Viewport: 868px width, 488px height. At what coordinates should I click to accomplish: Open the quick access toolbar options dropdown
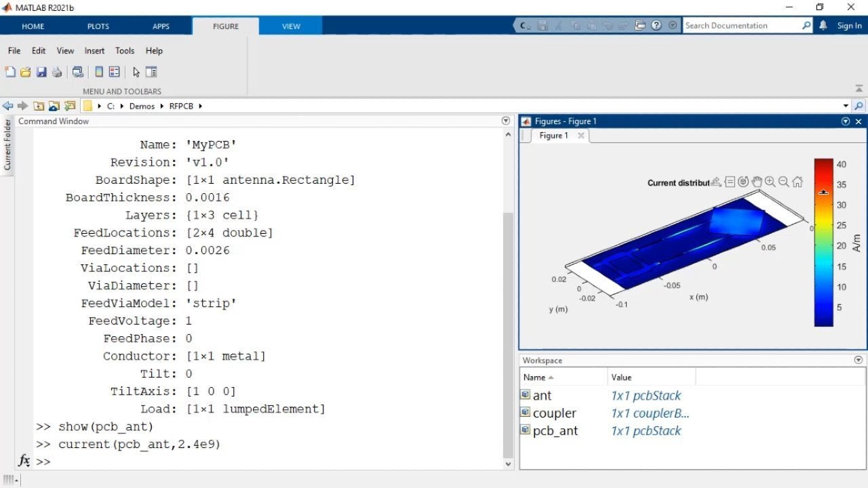[x=673, y=25]
